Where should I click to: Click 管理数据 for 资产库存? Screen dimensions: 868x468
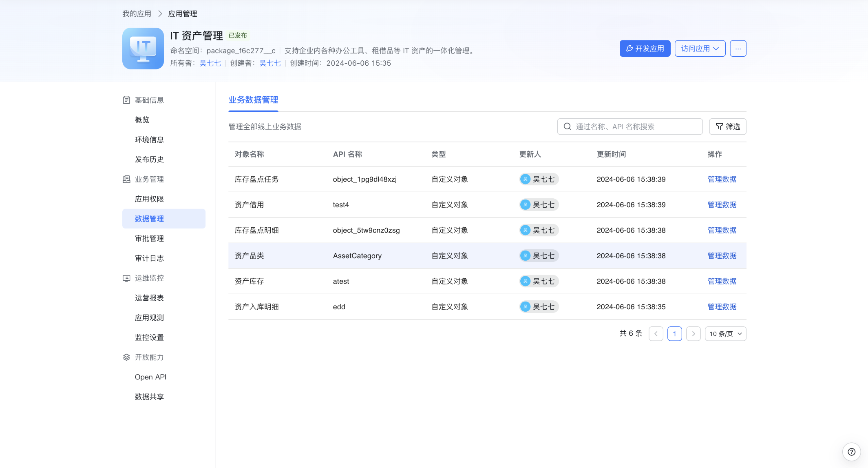pos(722,281)
